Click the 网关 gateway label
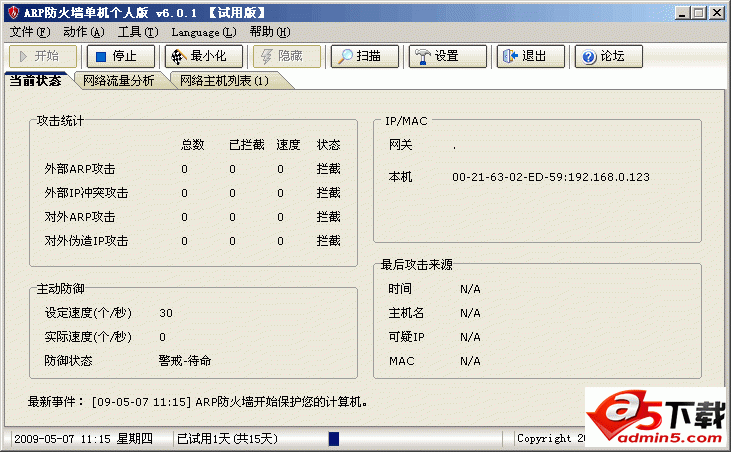The image size is (731, 452). [400, 145]
